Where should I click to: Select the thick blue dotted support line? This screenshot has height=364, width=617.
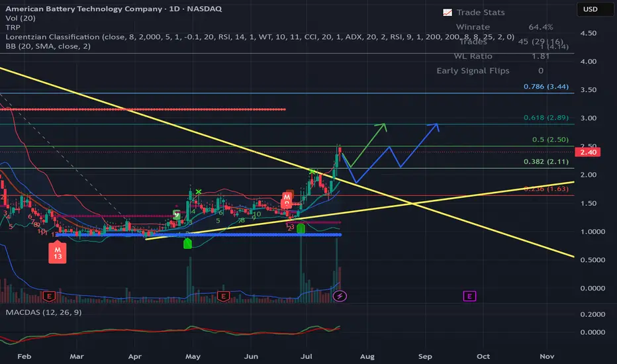(x=199, y=235)
